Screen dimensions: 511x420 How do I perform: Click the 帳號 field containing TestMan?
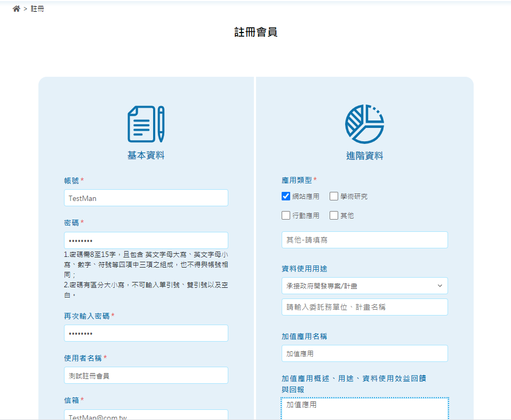point(146,197)
